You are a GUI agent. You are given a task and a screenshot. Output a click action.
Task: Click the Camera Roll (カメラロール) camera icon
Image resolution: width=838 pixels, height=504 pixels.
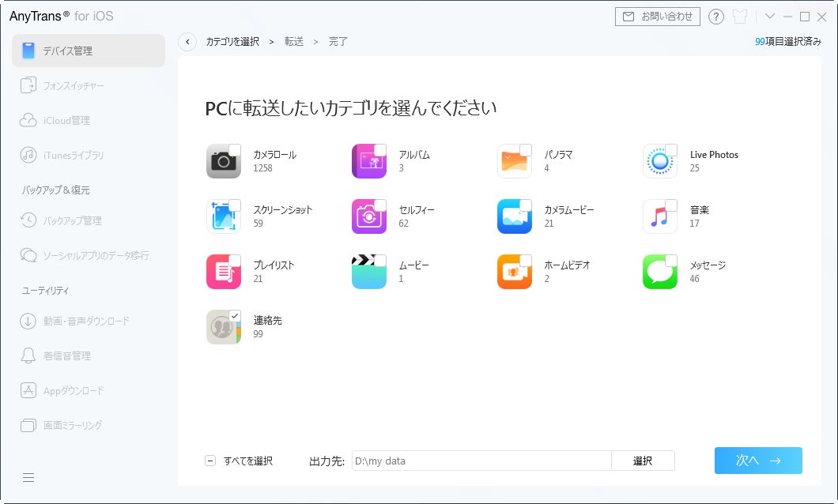coord(224,160)
